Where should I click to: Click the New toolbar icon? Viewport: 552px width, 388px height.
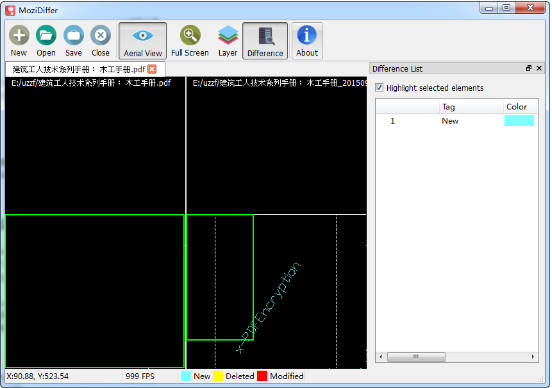[x=19, y=41]
